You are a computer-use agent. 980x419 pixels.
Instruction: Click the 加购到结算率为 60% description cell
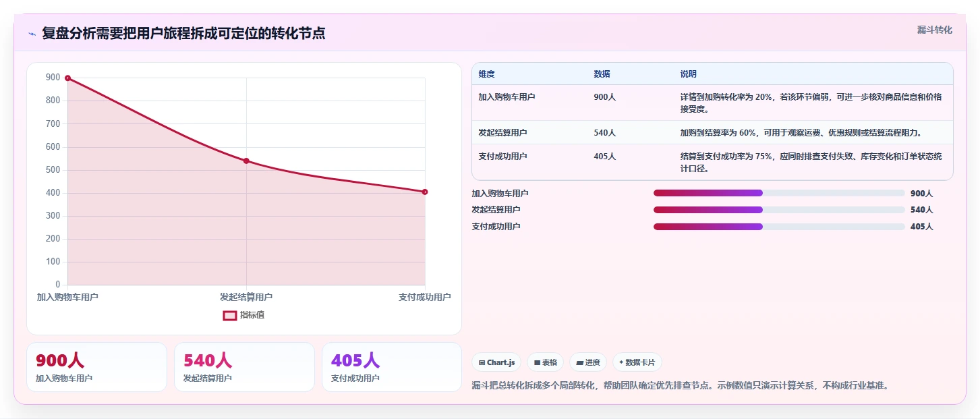click(x=813, y=133)
